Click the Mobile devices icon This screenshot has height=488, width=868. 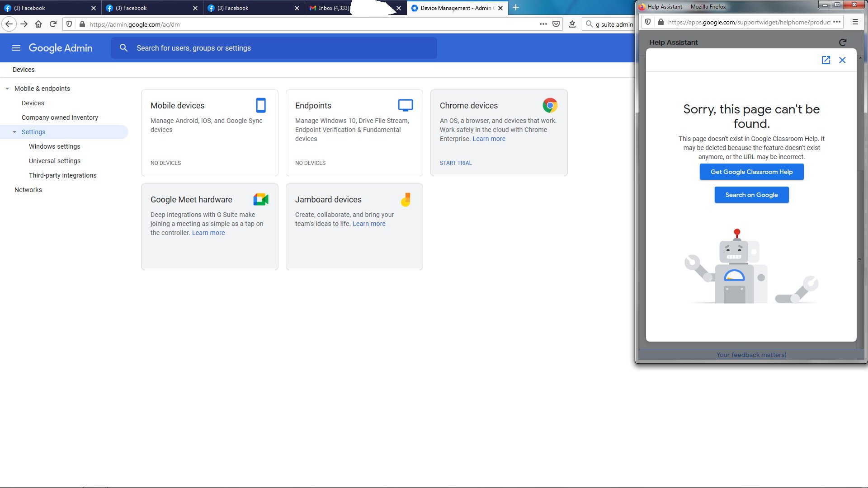point(260,105)
